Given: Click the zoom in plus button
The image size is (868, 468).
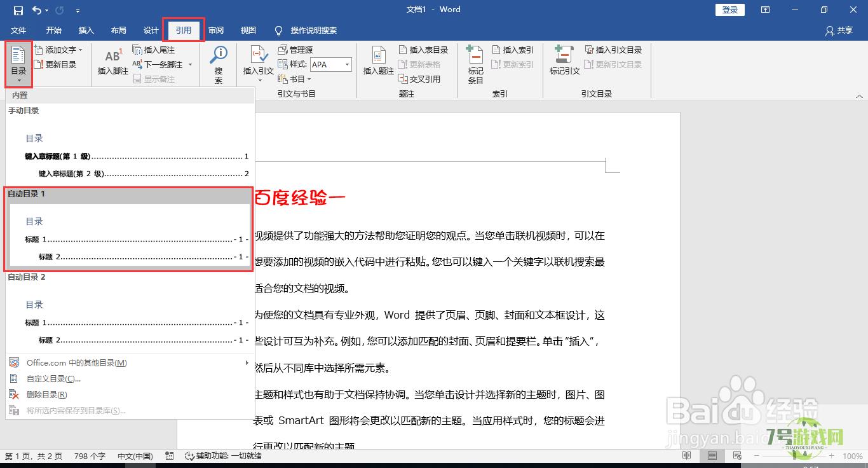Looking at the screenshot, I should pyautogui.click(x=831, y=456).
